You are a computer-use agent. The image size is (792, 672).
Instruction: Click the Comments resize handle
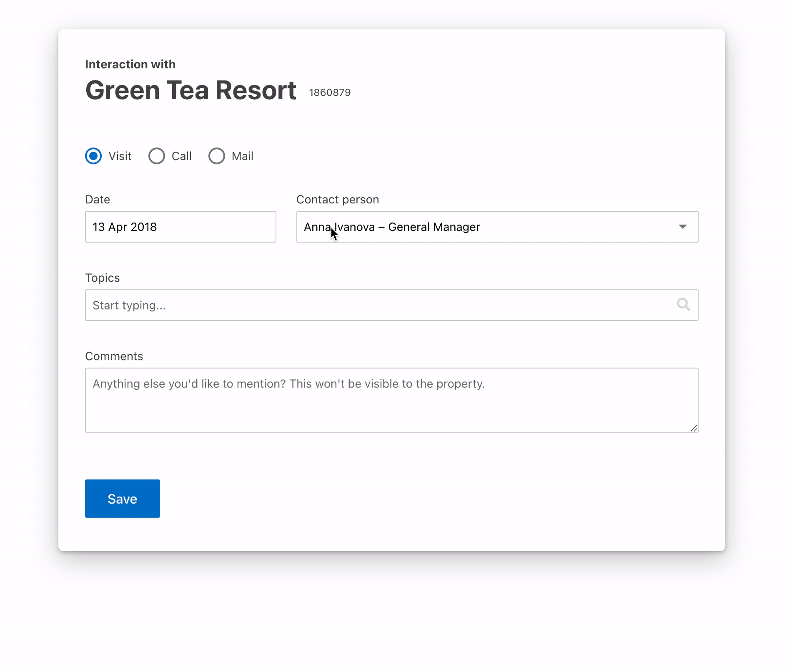(x=694, y=428)
